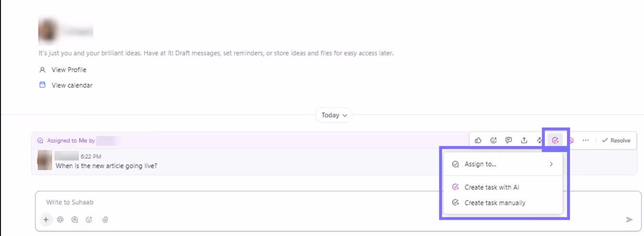The height and width of the screenshot is (236, 644).
Task: Select Create task manually
Action: pos(494,203)
